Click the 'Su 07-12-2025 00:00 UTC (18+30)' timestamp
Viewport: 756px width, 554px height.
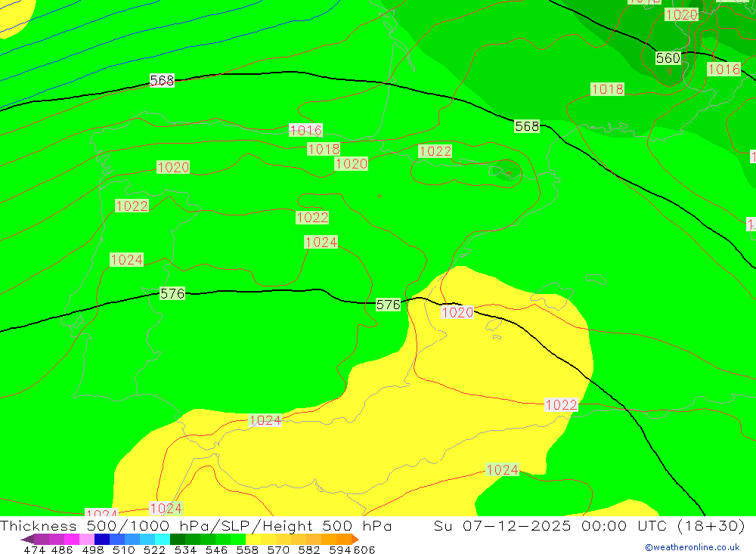pos(589,526)
